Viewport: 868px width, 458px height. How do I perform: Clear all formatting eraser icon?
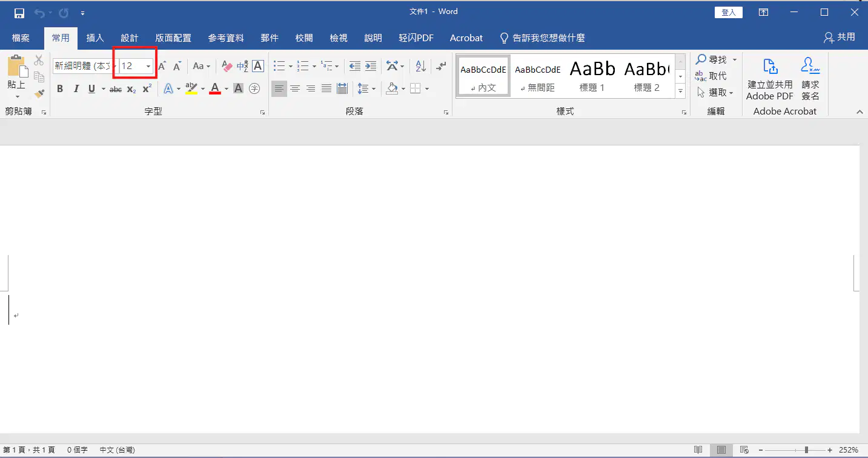point(227,66)
